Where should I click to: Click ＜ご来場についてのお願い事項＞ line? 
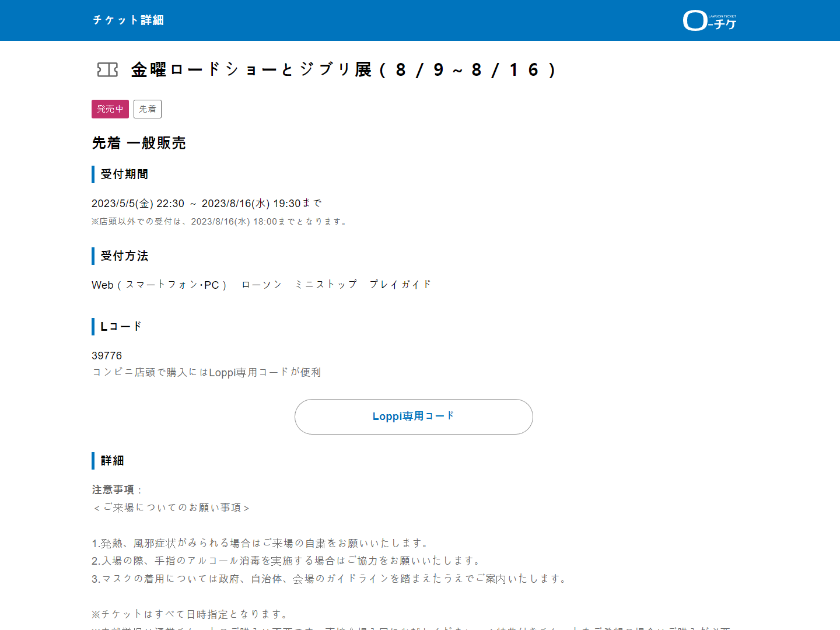click(x=171, y=508)
